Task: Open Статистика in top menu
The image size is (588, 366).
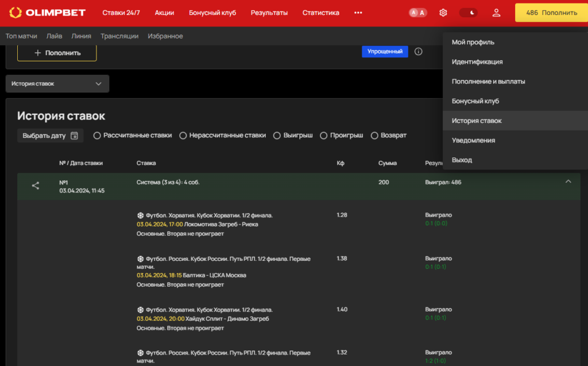Action: point(320,13)
